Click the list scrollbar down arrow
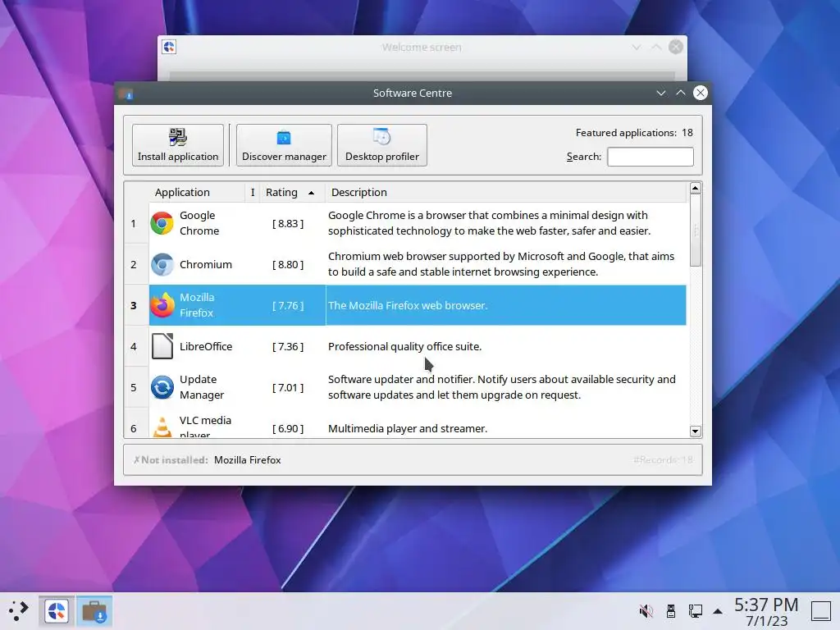This screenshot has height=630, width=840. click(696, 431)
